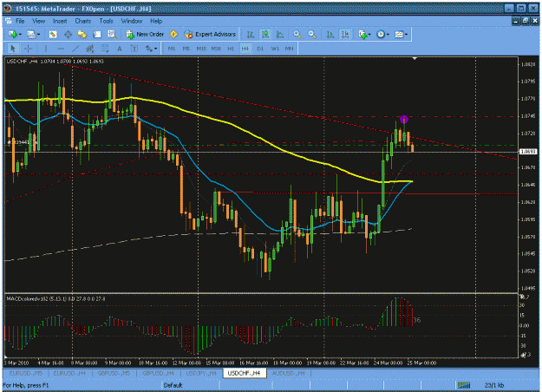Image resolution: width=542 pixels, height=392 pixels.
Task: Expand the New Chart dropdown arrow
Action: tap(20, 35)
